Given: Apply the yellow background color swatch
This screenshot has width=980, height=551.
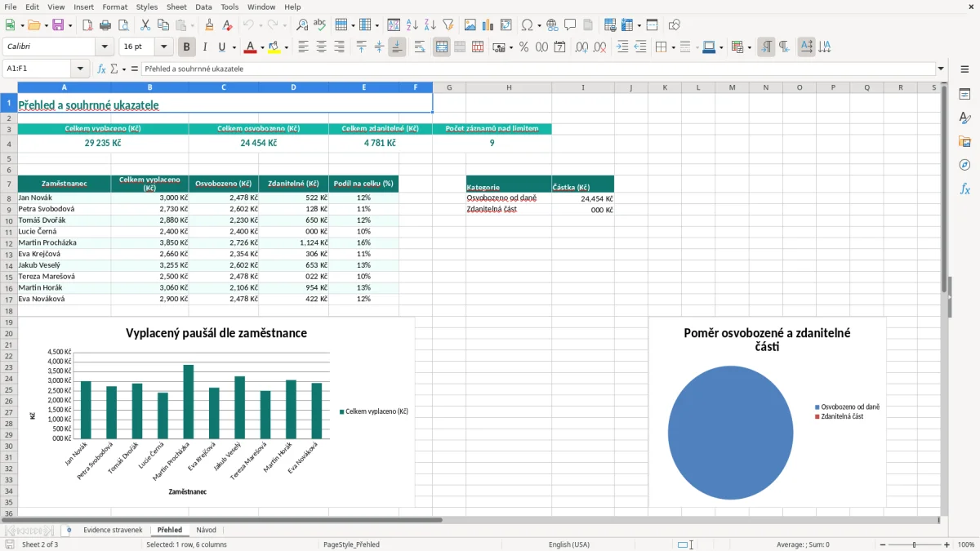Looking at the screenshot, I should 274,47.
